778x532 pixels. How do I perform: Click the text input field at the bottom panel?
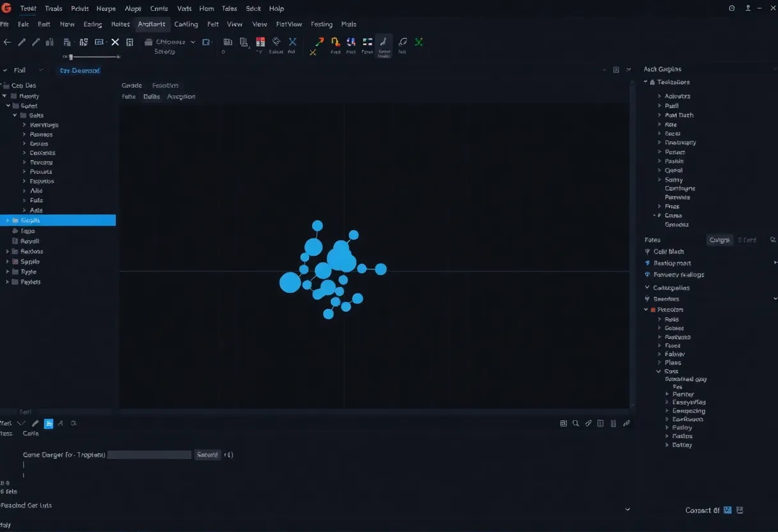click(x=149, y=455)
